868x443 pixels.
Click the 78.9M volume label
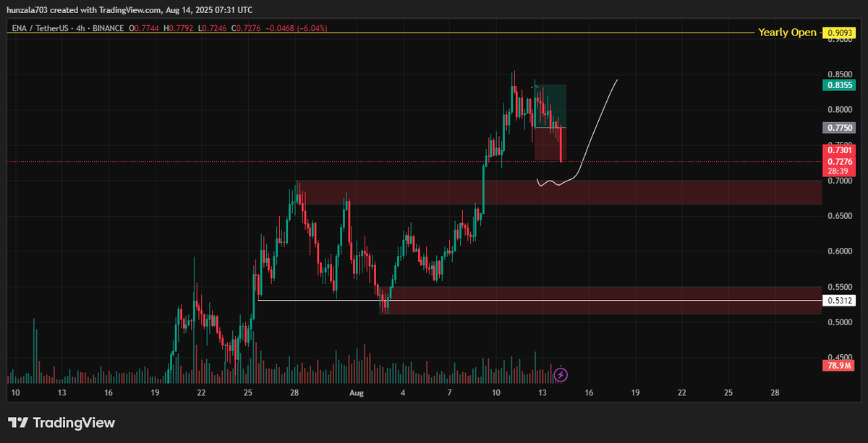(x=838, y=366)
